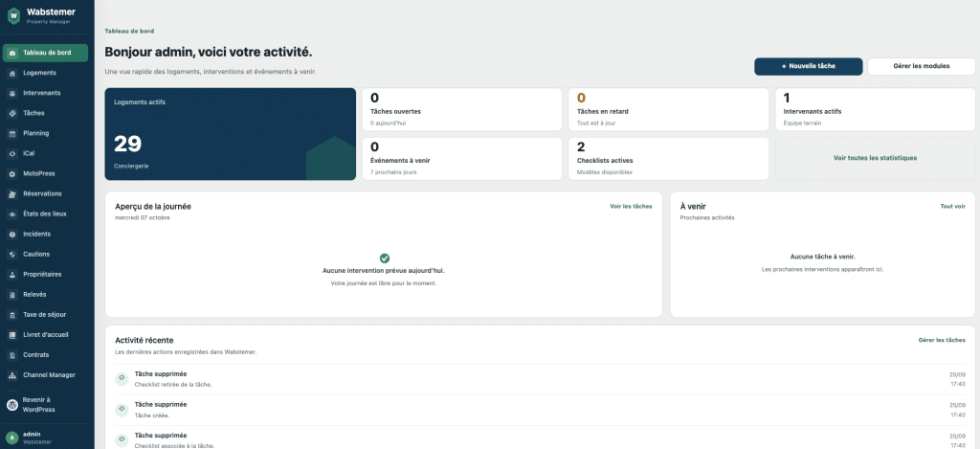Image resolution: width=980 pixels, height=449 pixels.
Task: Open the Tâches ouvertes stat card
Action: pos(462,109)
